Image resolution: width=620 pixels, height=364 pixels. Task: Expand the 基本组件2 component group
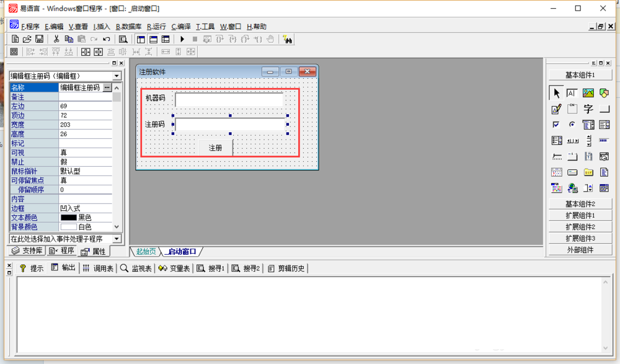tap(580, 204)
